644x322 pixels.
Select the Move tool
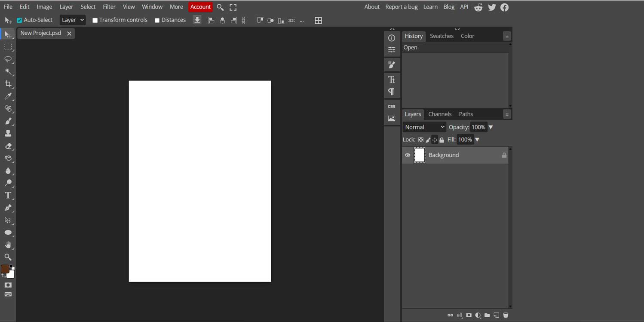pos(8,34)
